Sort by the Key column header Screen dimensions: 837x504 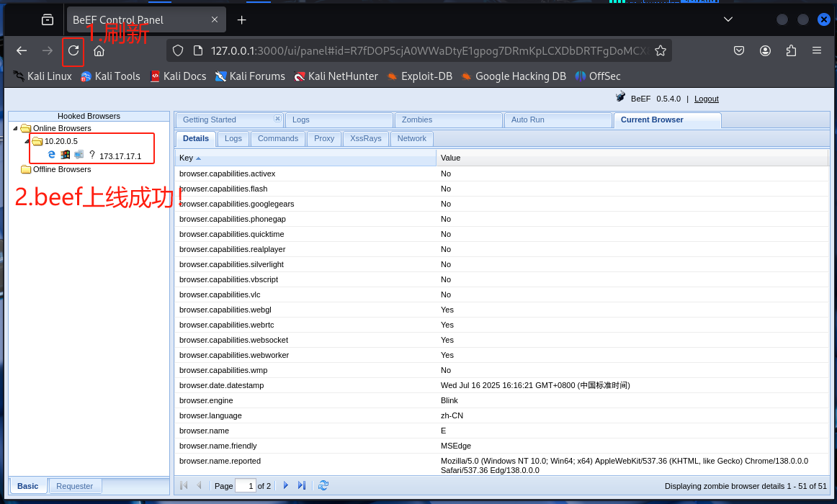point(305,158)
